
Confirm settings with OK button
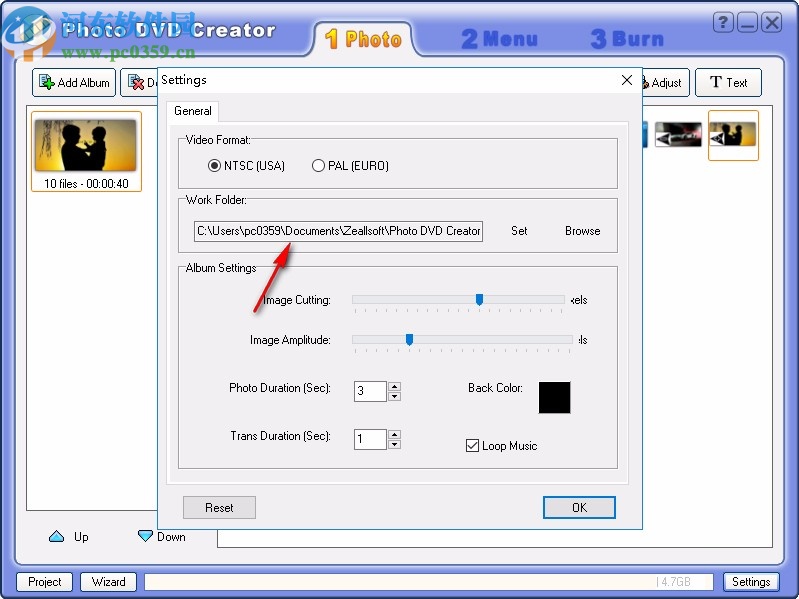(579, 508)
